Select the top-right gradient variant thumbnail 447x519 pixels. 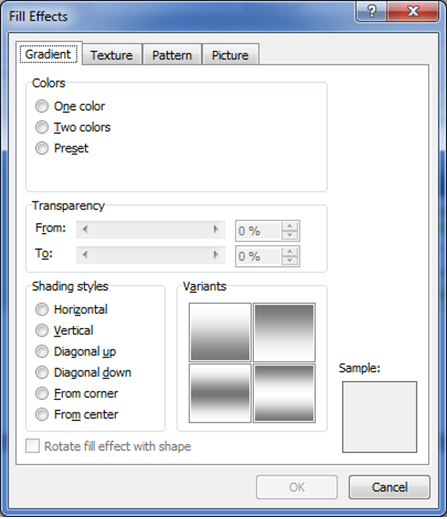pos(284,332)
